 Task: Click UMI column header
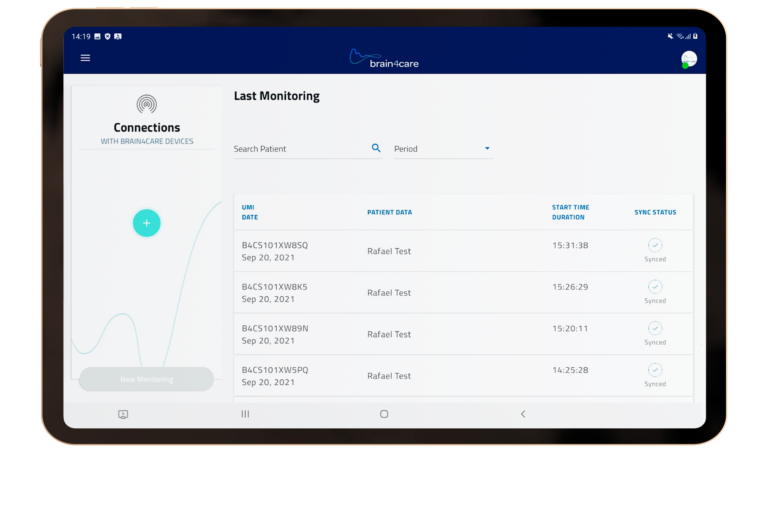pyautogui.click(x=248, y=207)
